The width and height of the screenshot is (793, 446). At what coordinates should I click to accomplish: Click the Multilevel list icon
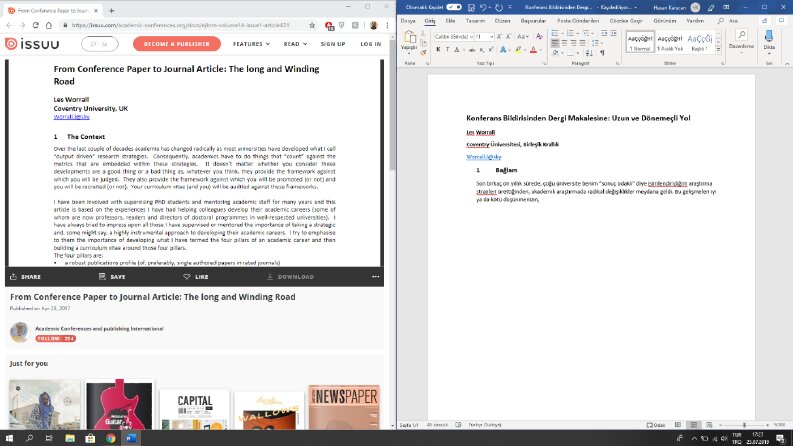pos(586,33)
